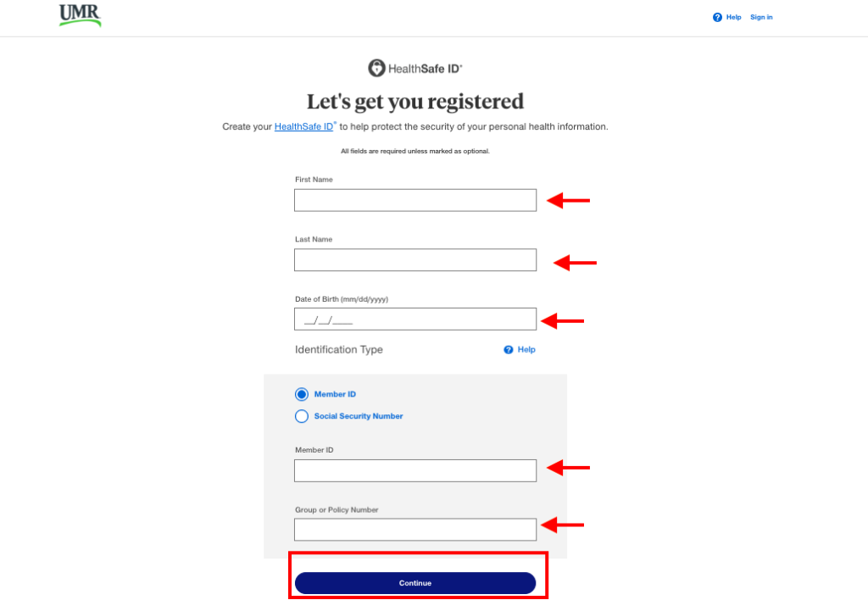The image size is (868, 600).
Task: Select the Group or Policy Number field
Action: [x=415, y=529]
